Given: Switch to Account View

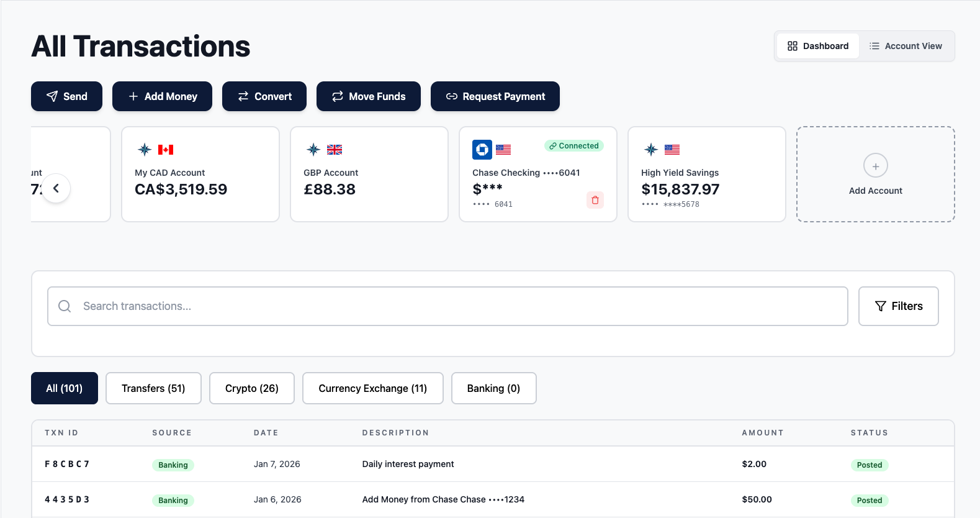Looking at the screenshot, I should click(x=906, y=46).
